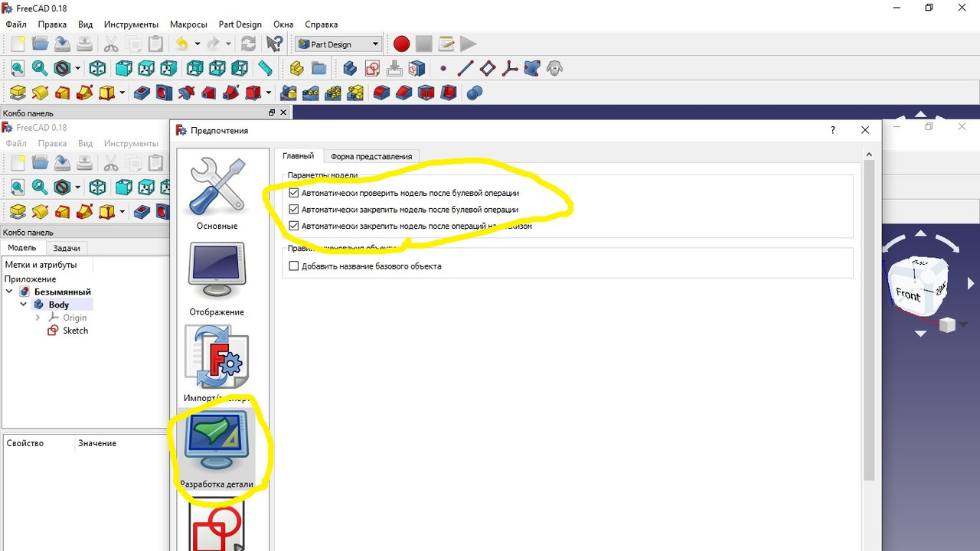Toggle auto refine model after boolean operation

tap(294, 209)
